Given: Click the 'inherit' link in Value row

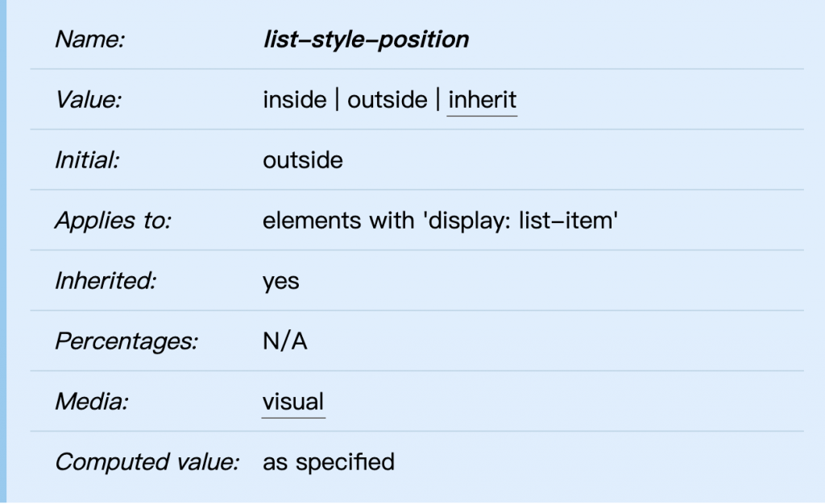Looking at the screenshot, I should coord(482,100).
